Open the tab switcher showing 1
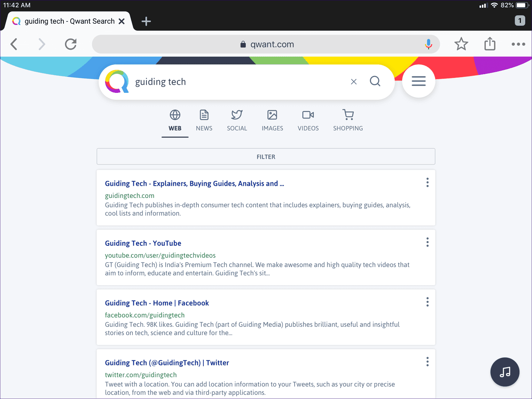This screenshot has width=532, height=399. [x=520, y=21]
